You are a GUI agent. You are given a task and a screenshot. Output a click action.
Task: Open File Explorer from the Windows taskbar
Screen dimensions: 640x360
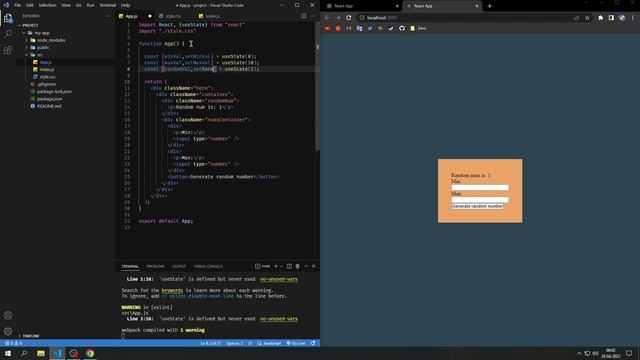click(41, 353)
